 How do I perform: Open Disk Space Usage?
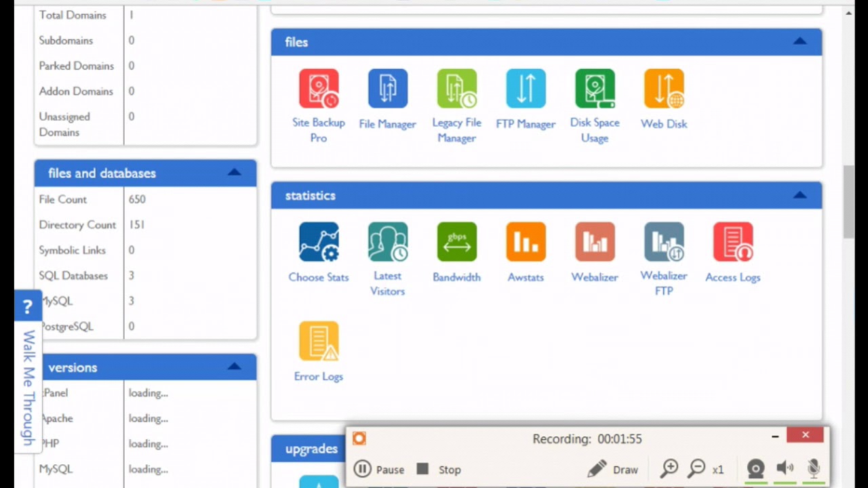point(595,89)
